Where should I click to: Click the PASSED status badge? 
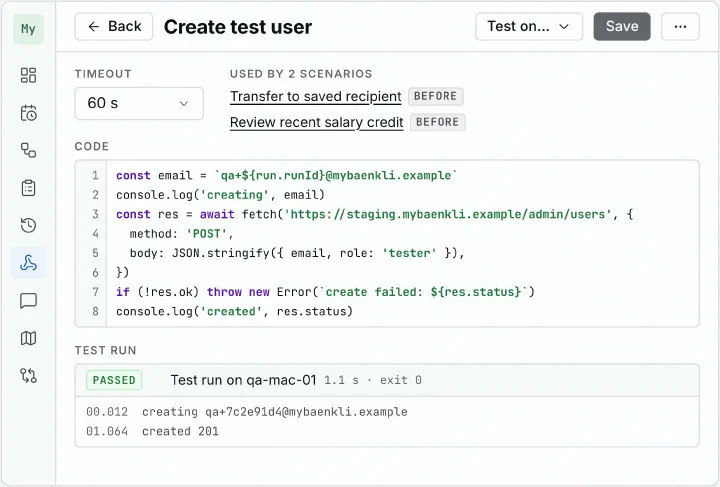click(114, 380)
